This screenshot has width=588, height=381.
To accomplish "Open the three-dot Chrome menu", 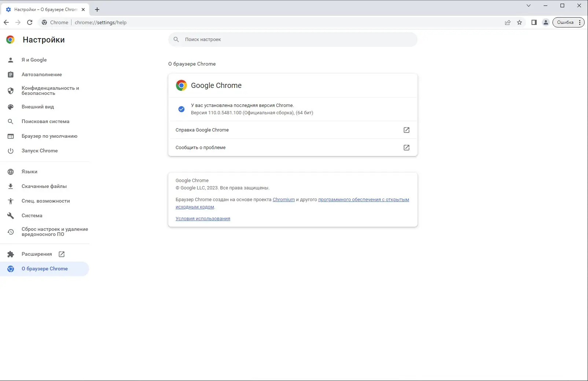I will click(x=580, y=22).
